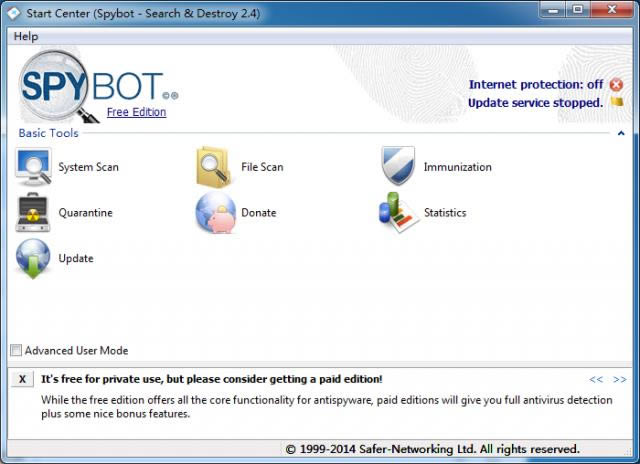Click the Donate label

coord(259,213)
